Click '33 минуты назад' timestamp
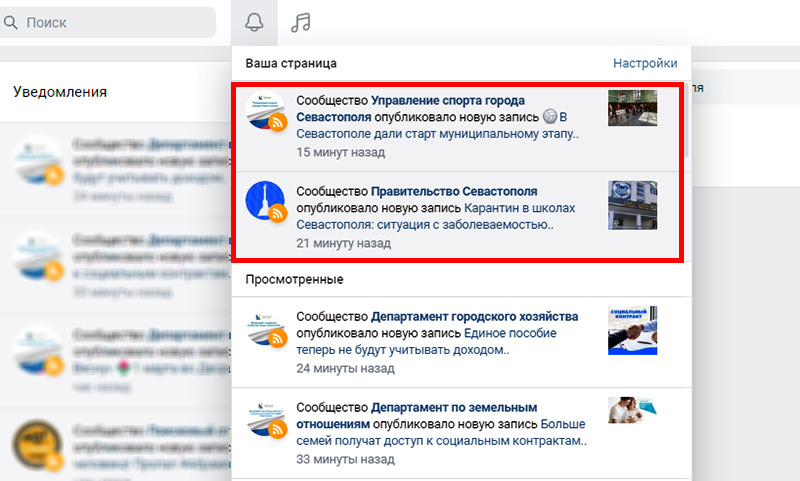Image resolution: width=800 pixels, height=481 pixels. 345,459
